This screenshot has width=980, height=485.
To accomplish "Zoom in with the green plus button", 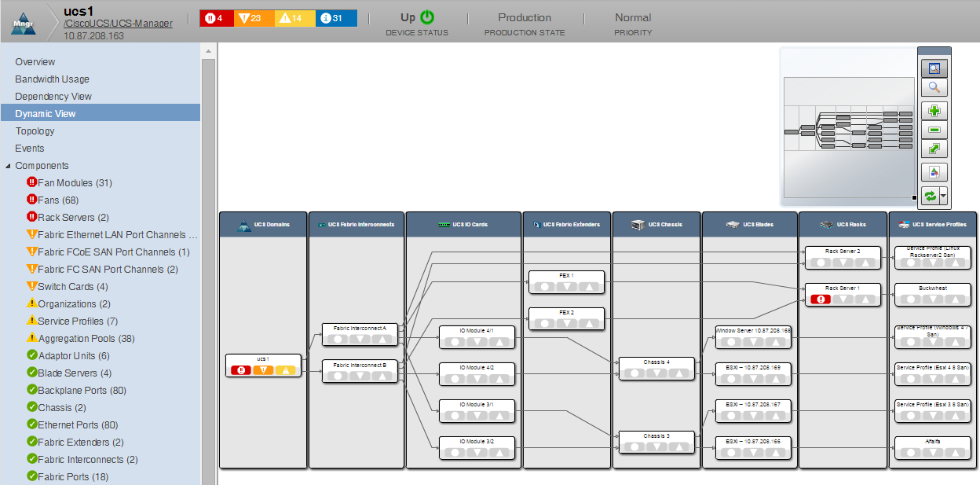I will click(x=934, y=111).
